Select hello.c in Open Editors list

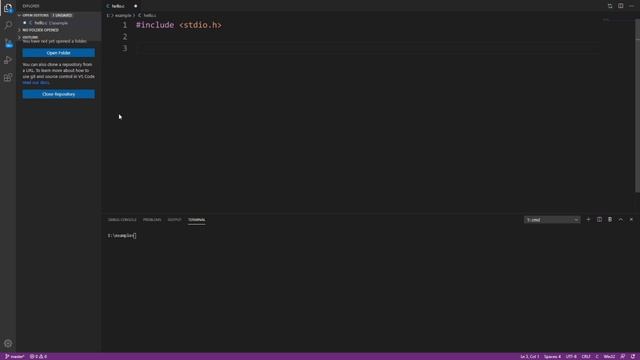click(x=59, y=23)
